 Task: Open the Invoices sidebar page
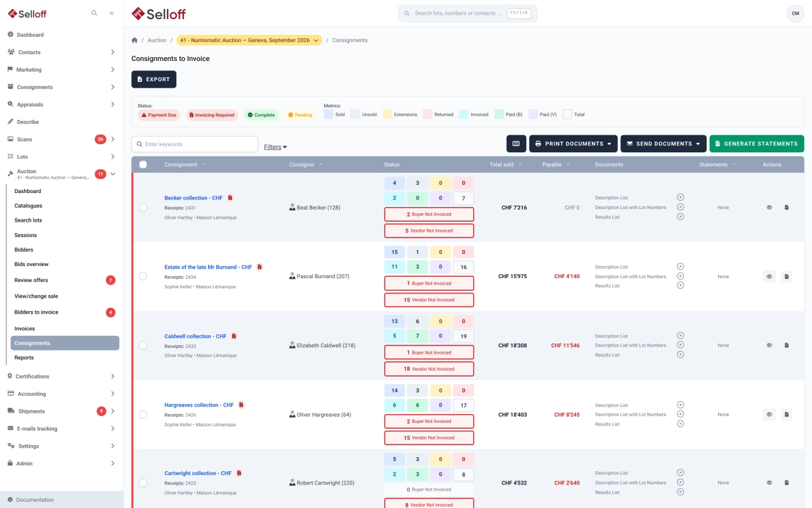click(65, 328)
